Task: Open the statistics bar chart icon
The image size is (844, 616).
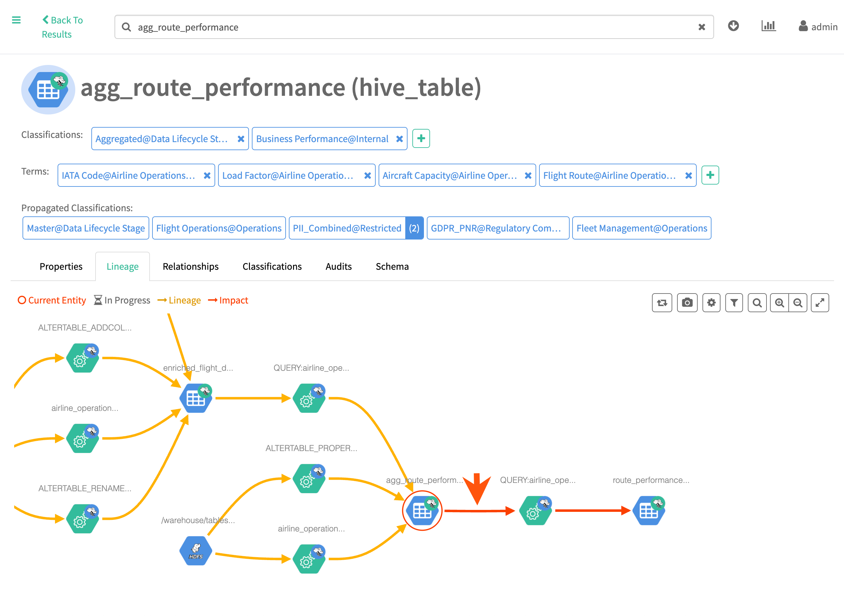Action: click(768, 26)
